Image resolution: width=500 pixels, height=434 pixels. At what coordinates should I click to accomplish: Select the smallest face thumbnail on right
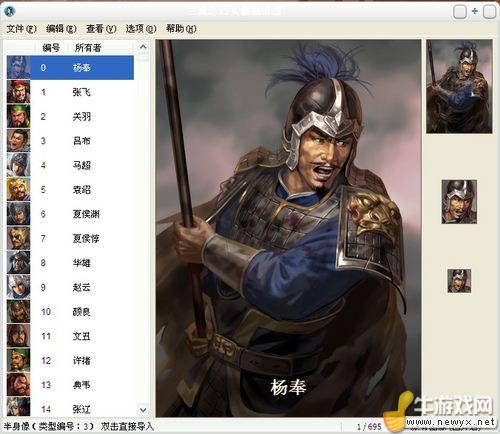pyautogui.click(x=459, y=281)
